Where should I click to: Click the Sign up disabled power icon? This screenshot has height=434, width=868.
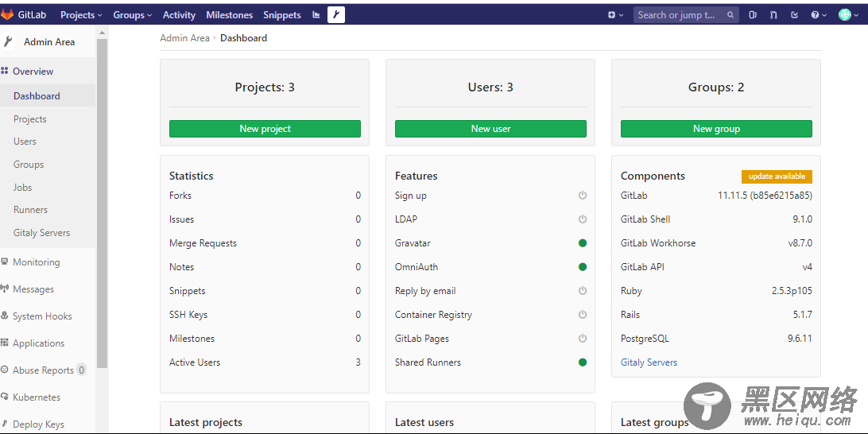click(x=583, y=196)
